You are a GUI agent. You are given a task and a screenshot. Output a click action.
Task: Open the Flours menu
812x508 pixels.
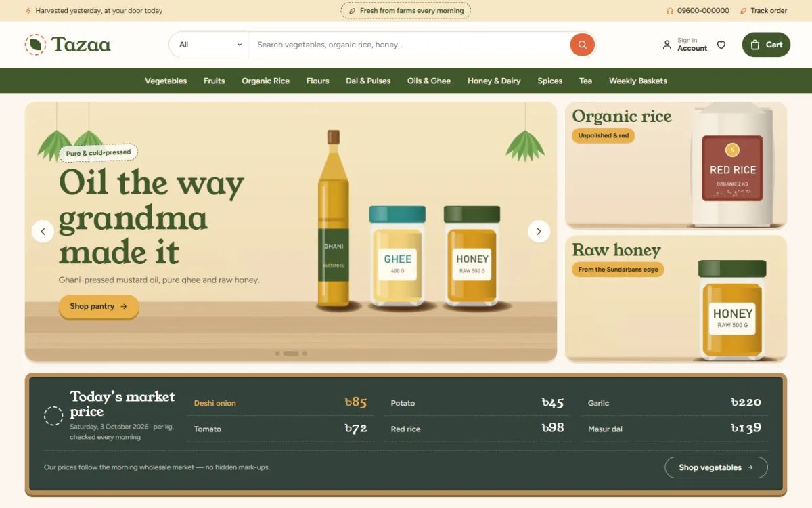317,81
